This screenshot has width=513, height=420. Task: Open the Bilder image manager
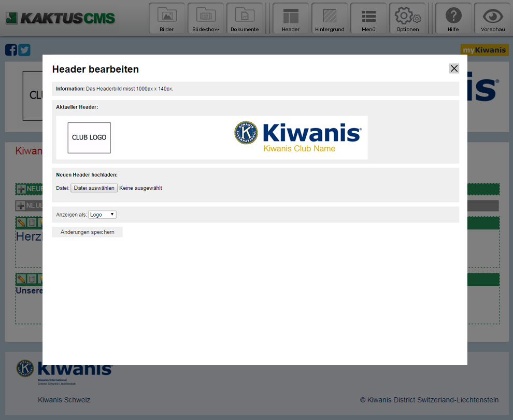[167, 19]
